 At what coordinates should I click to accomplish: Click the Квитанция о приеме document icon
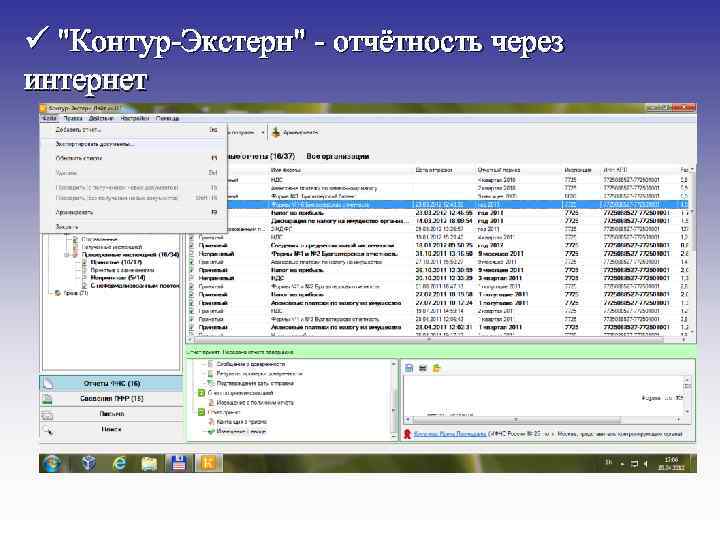tap(211, 422)
